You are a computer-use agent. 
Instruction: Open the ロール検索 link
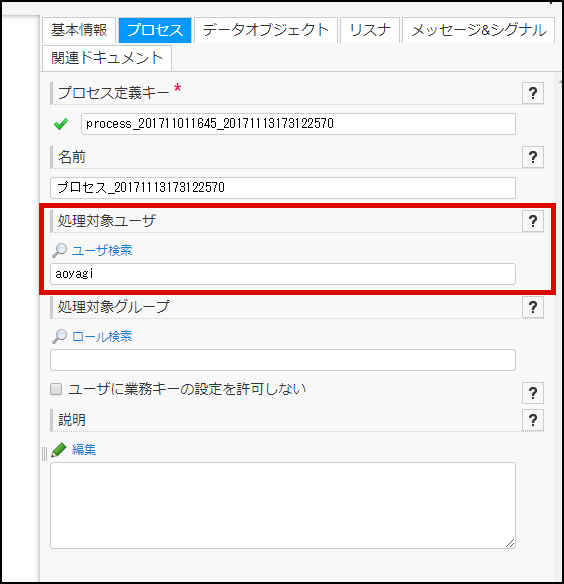[x=102, y=336]
